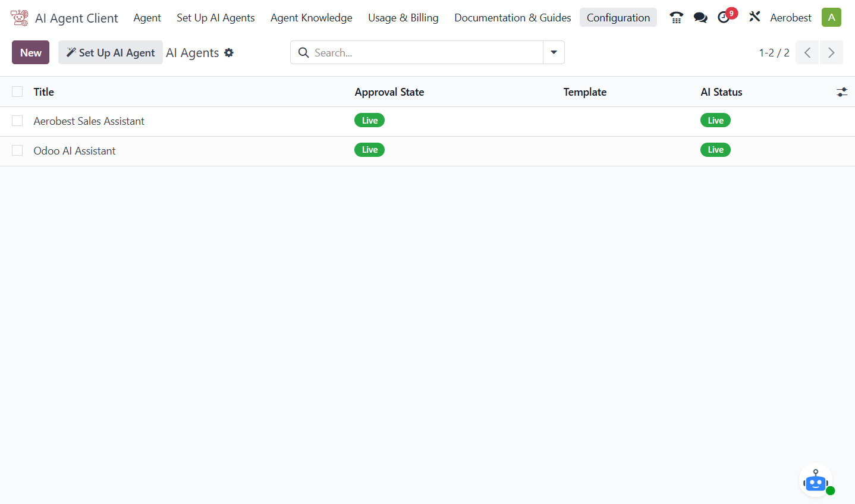Open the optional columns adjust icon
This screenshot has width=855, height=504.
[x=842, y=92]
